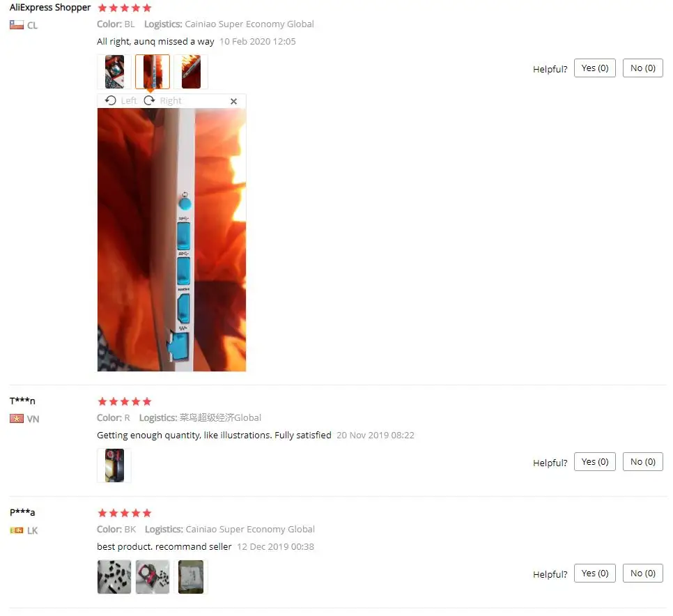Click the Chile flag icon
This screenshot has width=673, height=616.
[x=17, y=25]
